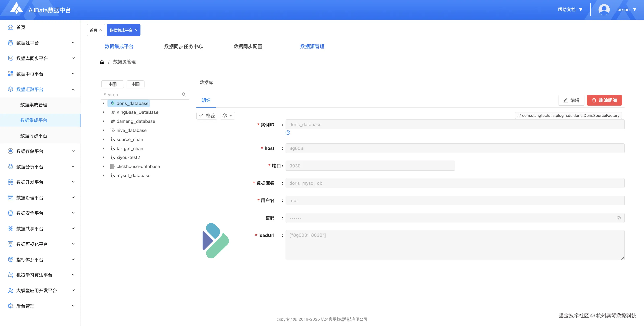Open the DorisSourceFactory plugin link
Image resolution: width=644 pixels, height=326 pixels.
(570, 115)
